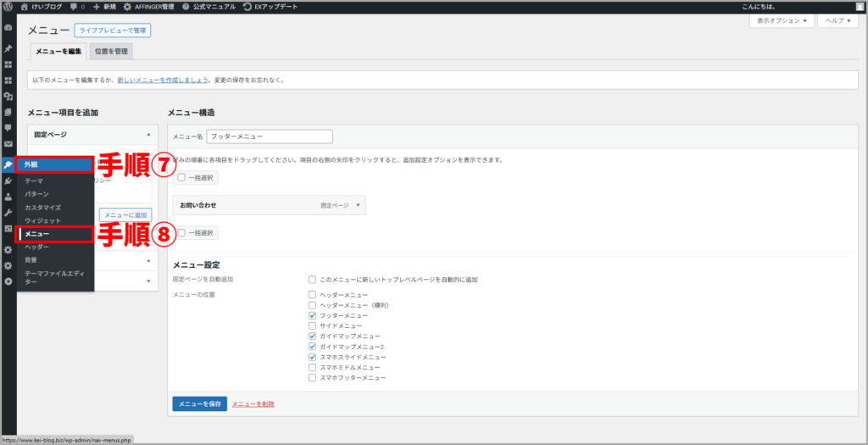This screenshot has width=868, height=445.
Task: Switch to the 位置を管理 tab
Action: coord(110,52)
